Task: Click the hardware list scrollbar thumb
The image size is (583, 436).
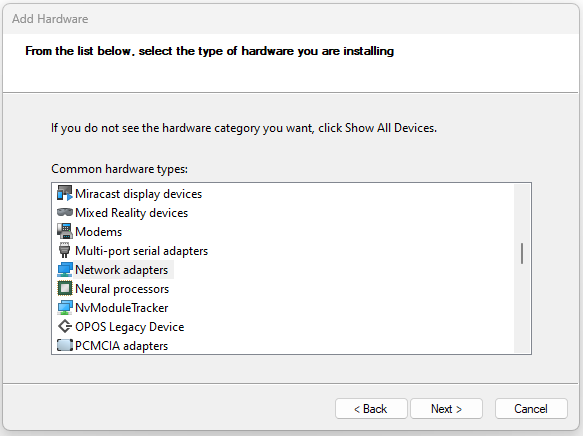Action: (522, 253)
